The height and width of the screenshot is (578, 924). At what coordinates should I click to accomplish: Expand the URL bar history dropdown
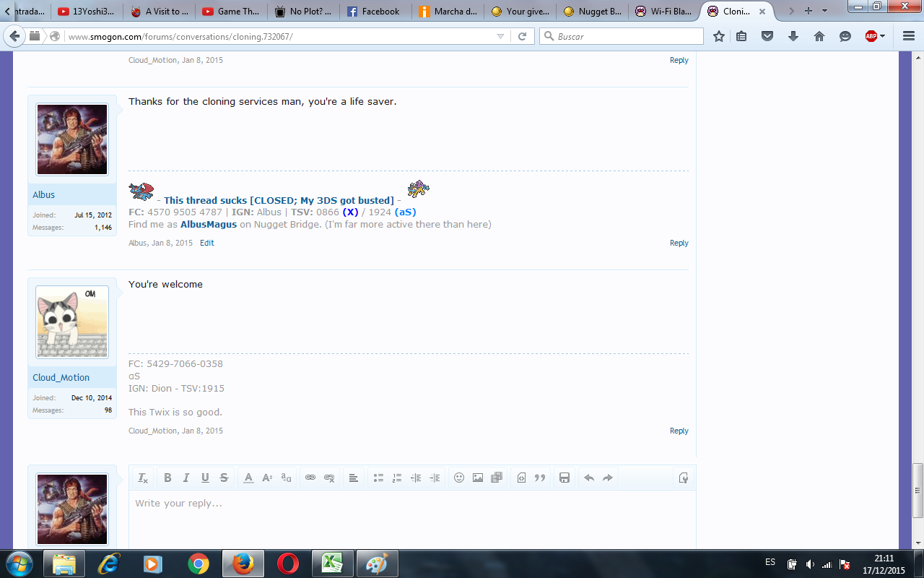pyautogui.click(x=501, y=36)
